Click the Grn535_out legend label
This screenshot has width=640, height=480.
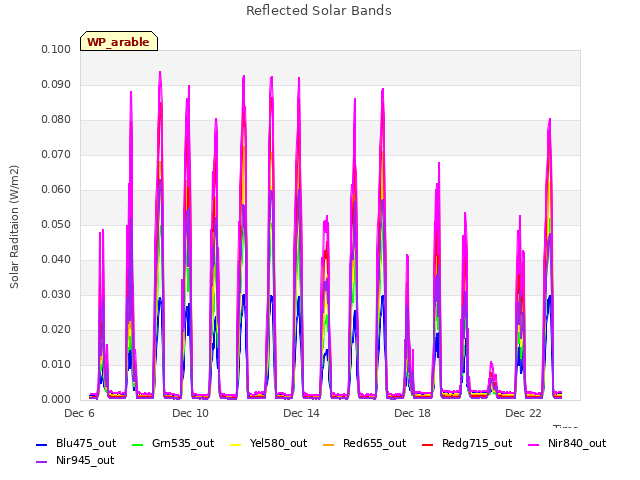pos(183,443)
